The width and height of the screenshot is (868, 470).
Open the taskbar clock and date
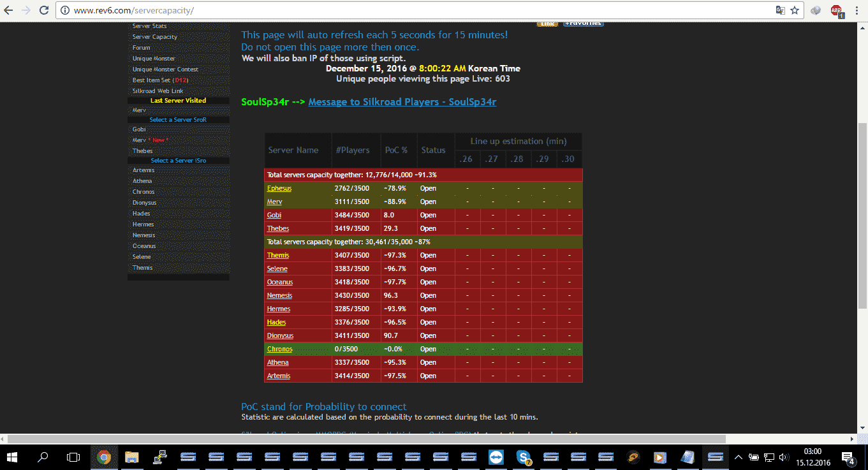(x=813, y=457)
